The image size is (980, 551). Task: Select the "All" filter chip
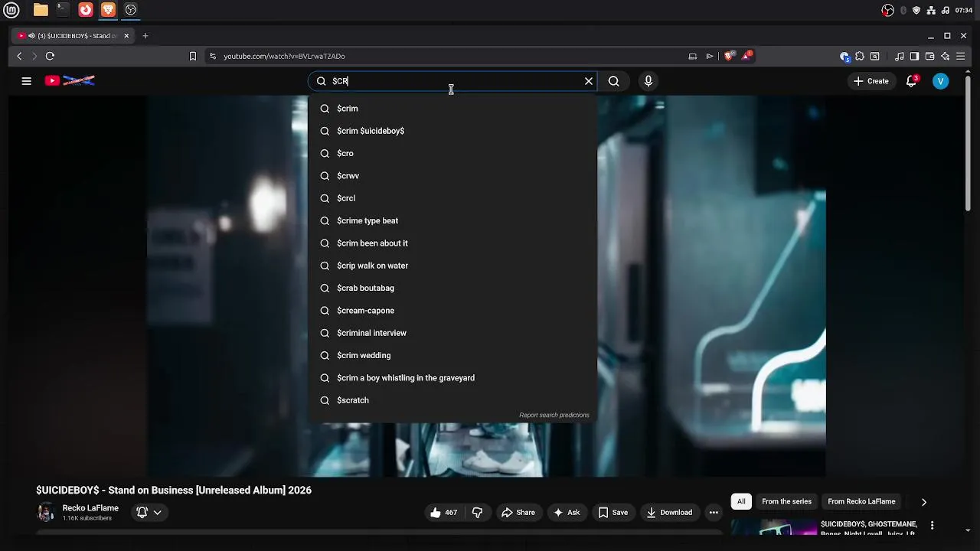[x=741, y=502]
